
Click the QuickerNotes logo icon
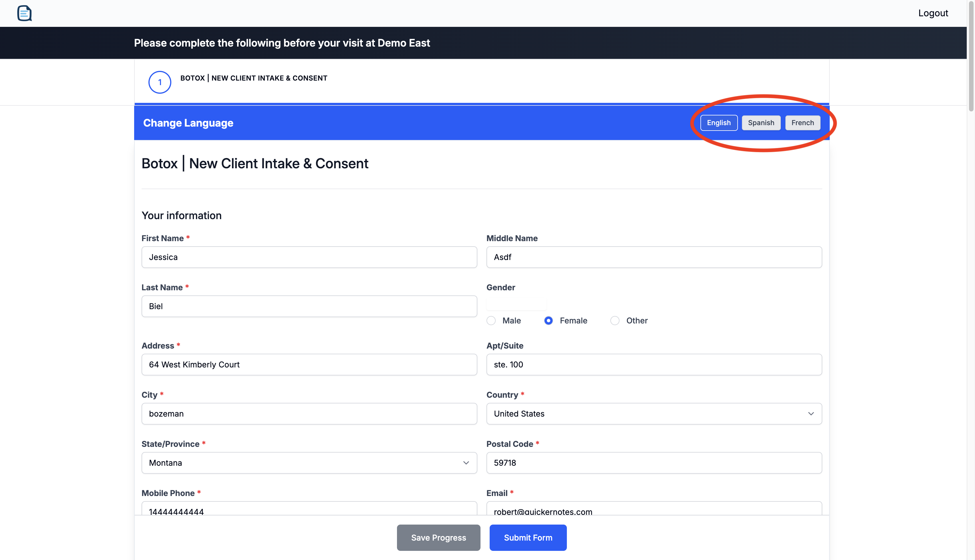(x=24, y=13)
